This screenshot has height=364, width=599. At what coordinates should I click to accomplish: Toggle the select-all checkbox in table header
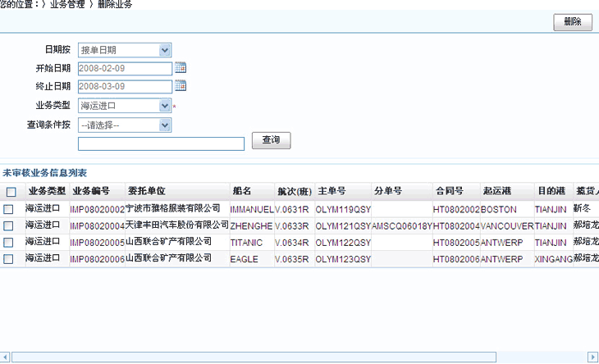point(11,192)
